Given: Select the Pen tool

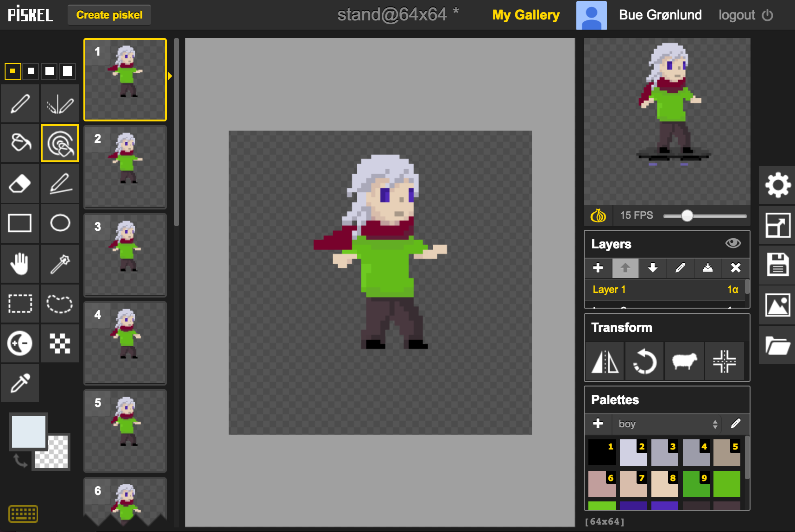Looking at the screenshot, I should pyautogui.click(x=20, y=103).
